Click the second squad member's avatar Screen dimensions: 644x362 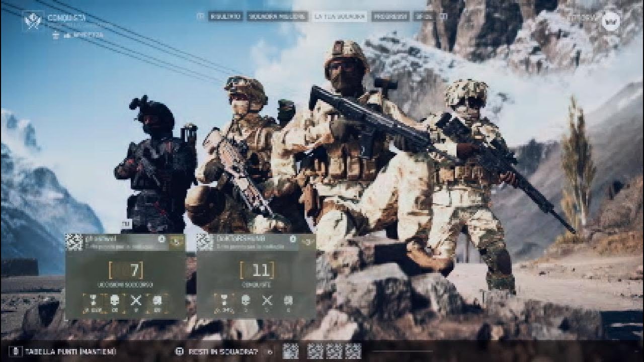(205, 242)
